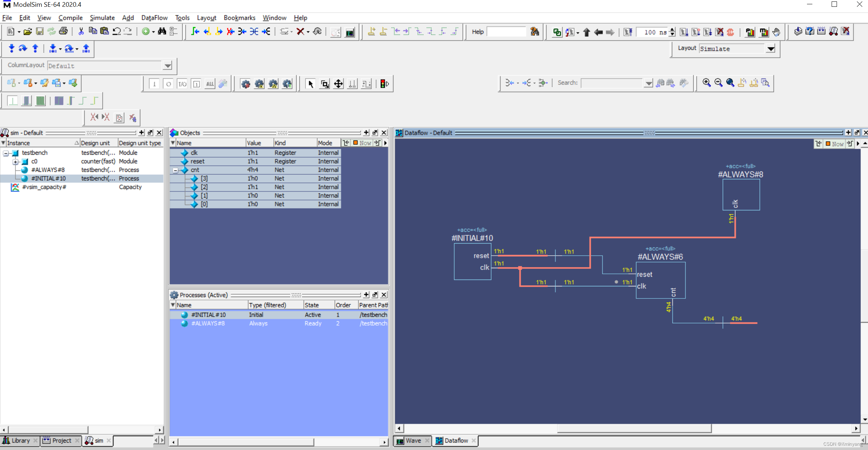Click the Print icon in the toolbar

[x=63, y=31]
